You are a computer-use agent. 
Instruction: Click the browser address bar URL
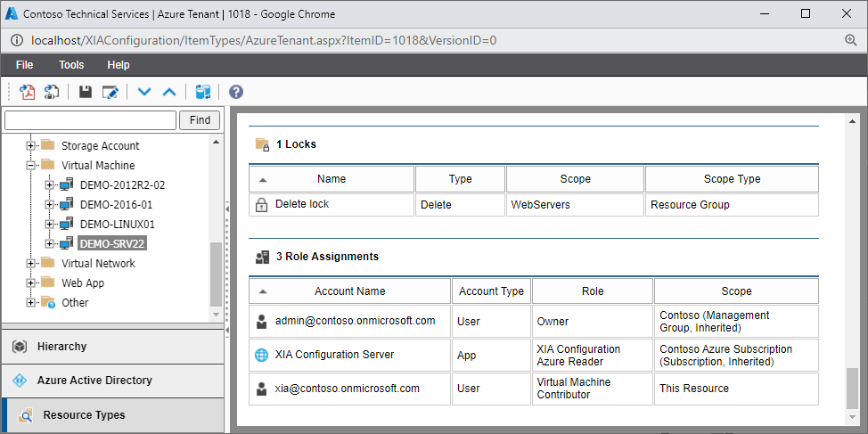point(264,40)
